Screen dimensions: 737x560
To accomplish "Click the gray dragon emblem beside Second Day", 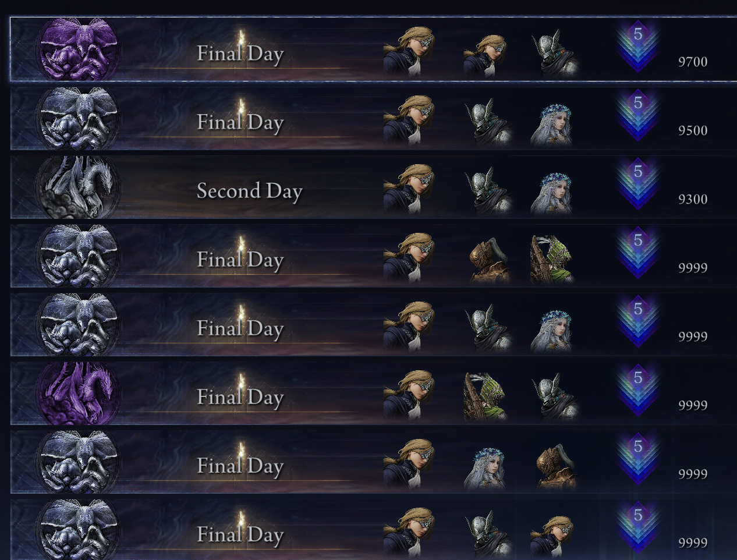I will [77, 187].
